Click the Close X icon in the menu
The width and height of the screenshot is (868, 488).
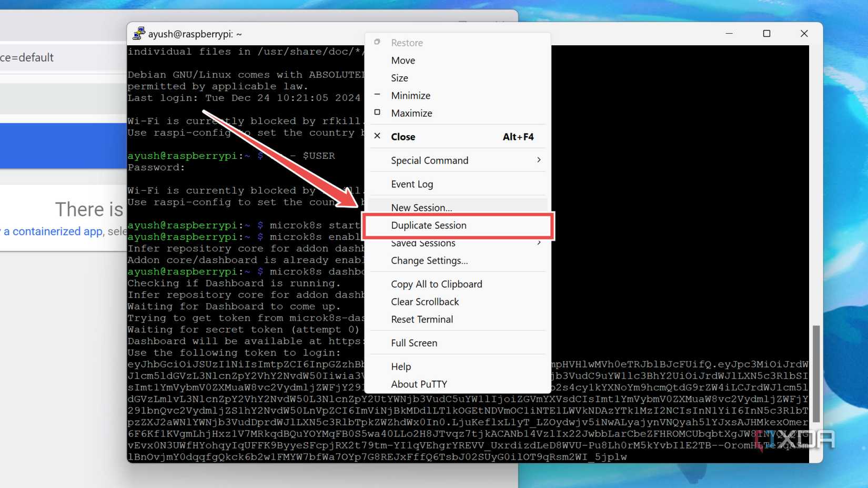(x=377, y=136)
